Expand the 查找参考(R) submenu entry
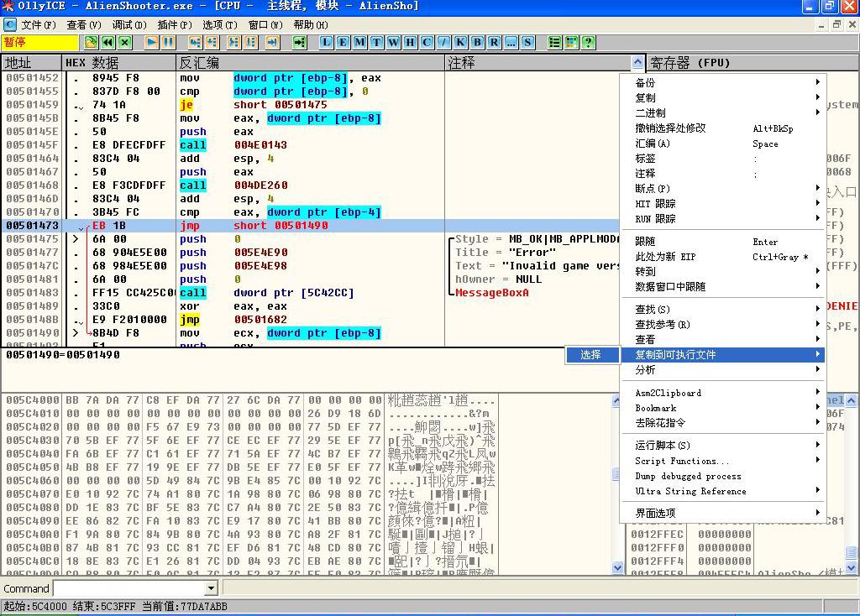Viewport: 860px width, 616px height. point(722,325)
